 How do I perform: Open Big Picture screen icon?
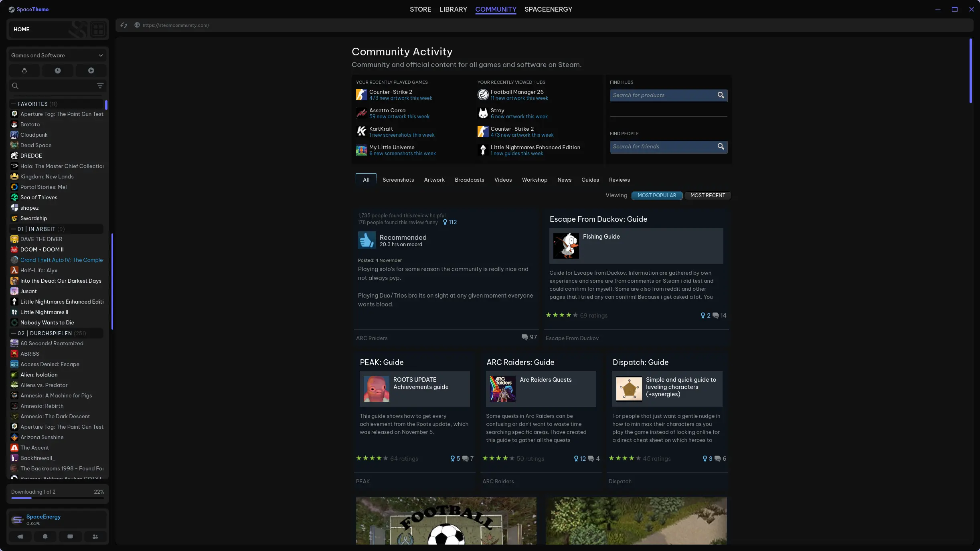(70, 537)
